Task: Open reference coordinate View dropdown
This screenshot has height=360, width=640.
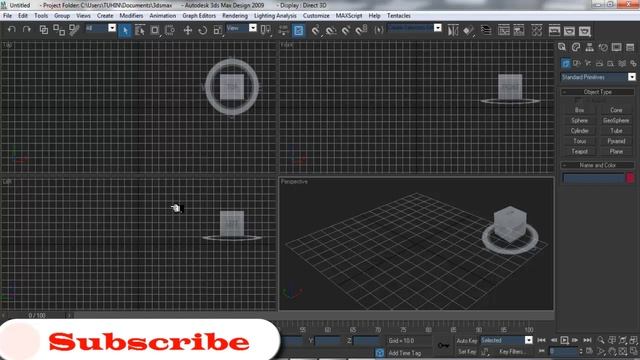Action: click(x=241, y=28)
